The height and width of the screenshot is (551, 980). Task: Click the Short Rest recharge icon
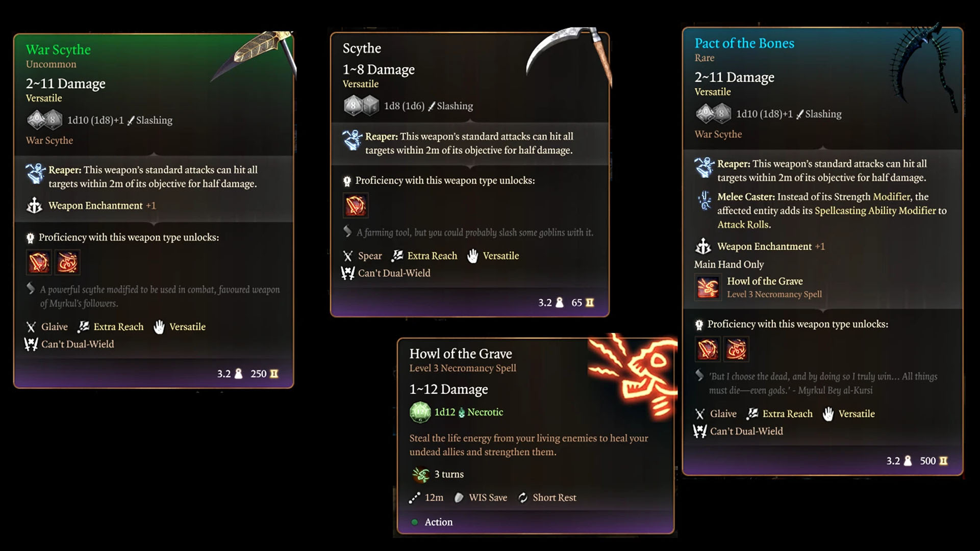point(523,497)
